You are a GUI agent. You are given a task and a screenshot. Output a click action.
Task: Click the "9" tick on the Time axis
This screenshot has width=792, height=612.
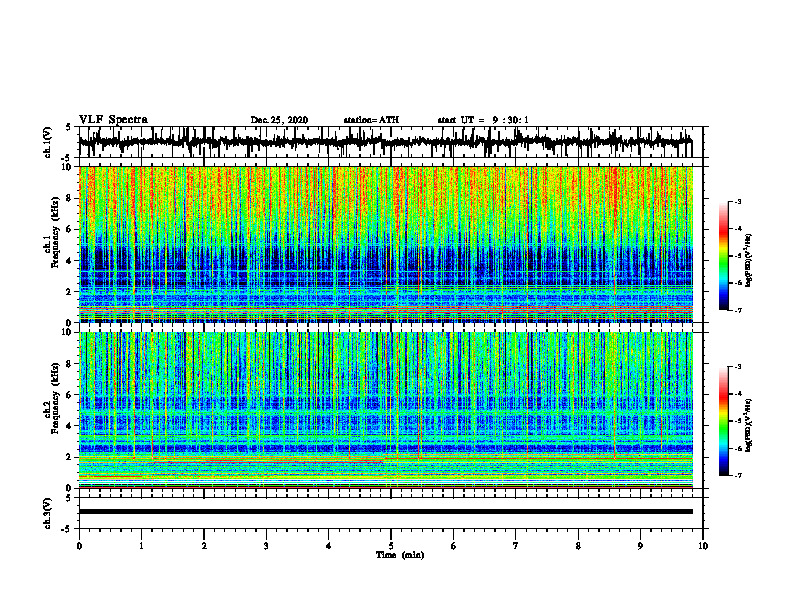point(640,546)
